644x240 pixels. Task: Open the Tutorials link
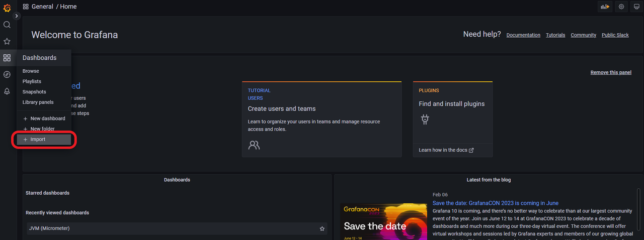555,35
